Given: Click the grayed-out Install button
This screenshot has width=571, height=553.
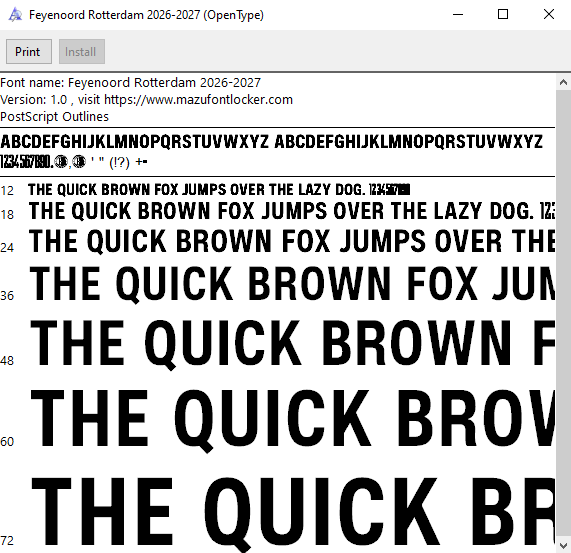Looking at the screenshot, I should click(x=82, y=52).
